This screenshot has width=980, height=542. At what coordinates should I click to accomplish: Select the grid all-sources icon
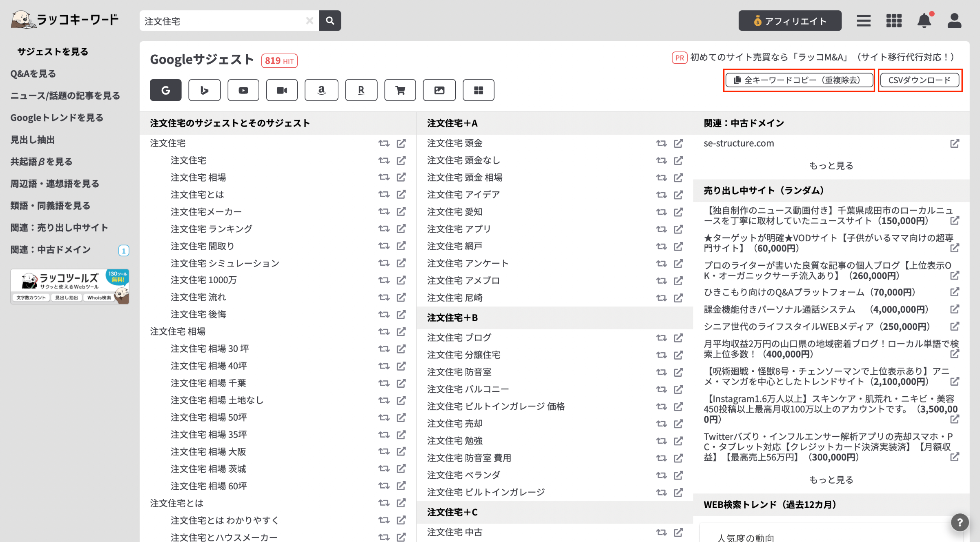click(x=479, y=90)
